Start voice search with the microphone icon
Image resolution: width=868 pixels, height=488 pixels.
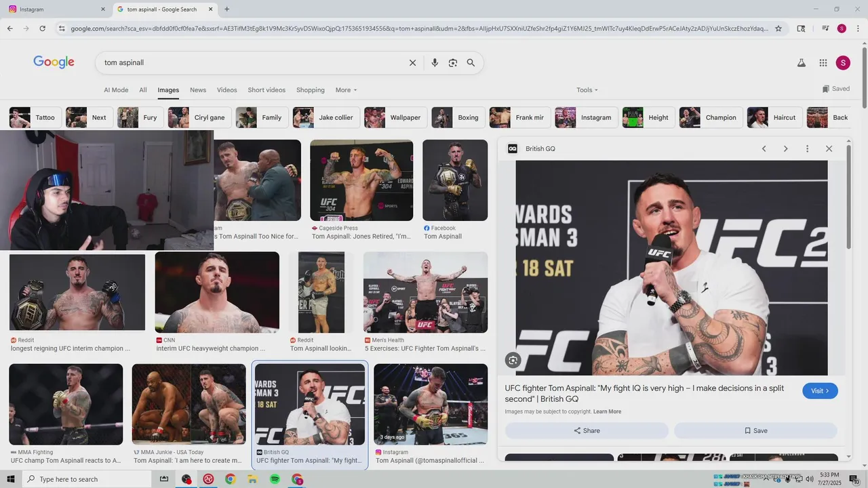point(435,62)
